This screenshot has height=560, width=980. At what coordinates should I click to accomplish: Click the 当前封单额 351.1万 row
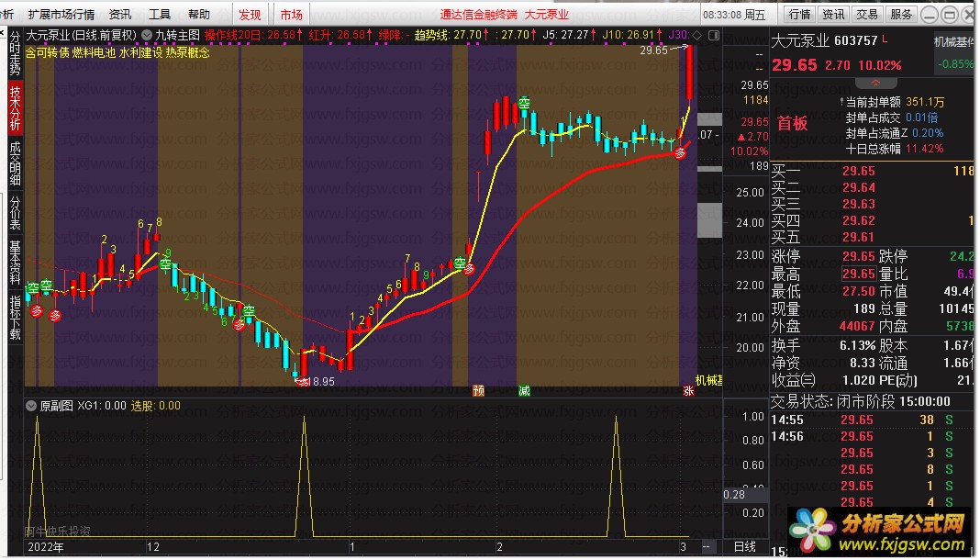tap(891, 102)
